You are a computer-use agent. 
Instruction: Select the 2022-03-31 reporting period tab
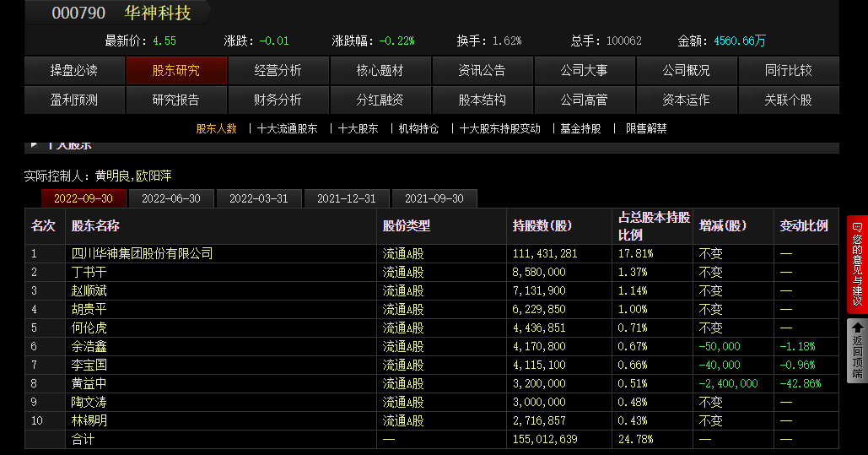coord(259,198)
